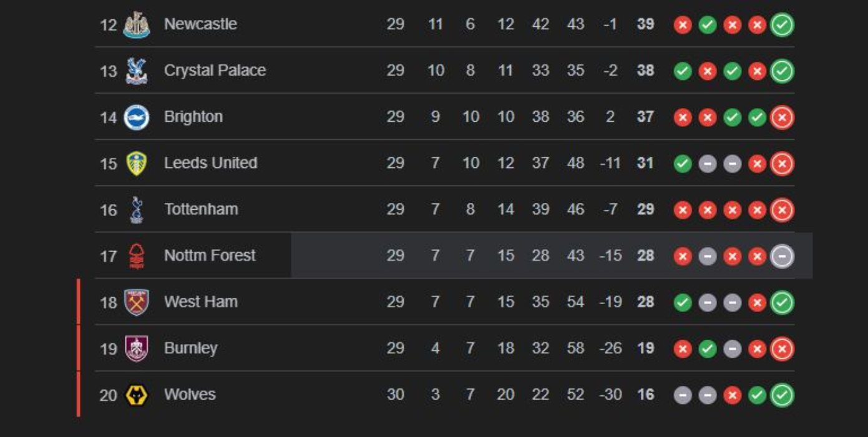Click Nottm Forest's latest grey draw indicator
The width and height of the screenshot is (868, 437).
[x=781, y=255]
